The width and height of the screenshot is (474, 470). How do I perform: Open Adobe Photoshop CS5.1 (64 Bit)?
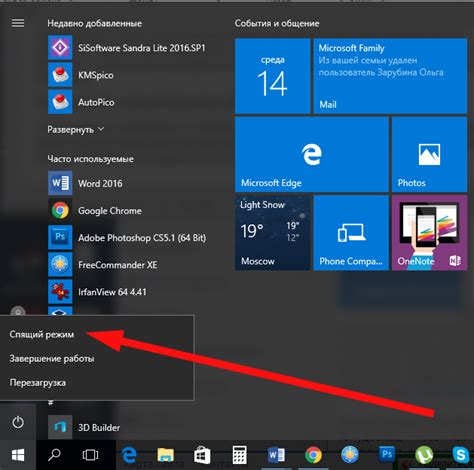click(127, 237)
